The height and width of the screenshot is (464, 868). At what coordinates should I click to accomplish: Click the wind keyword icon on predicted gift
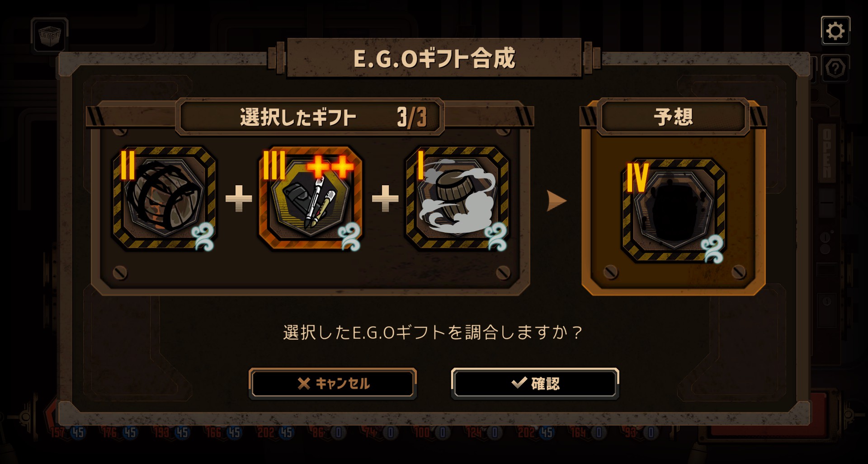[x=712, y=249]
